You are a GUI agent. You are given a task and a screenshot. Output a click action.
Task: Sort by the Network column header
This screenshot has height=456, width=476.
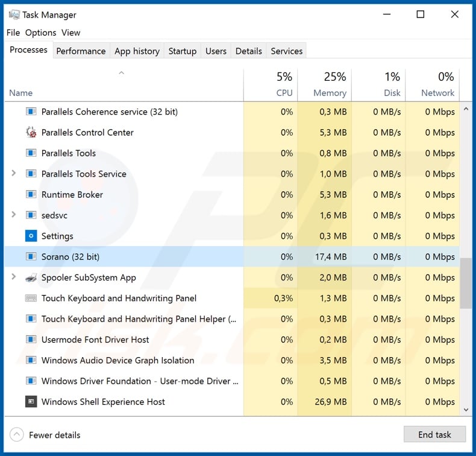click(x=433, y=85)
